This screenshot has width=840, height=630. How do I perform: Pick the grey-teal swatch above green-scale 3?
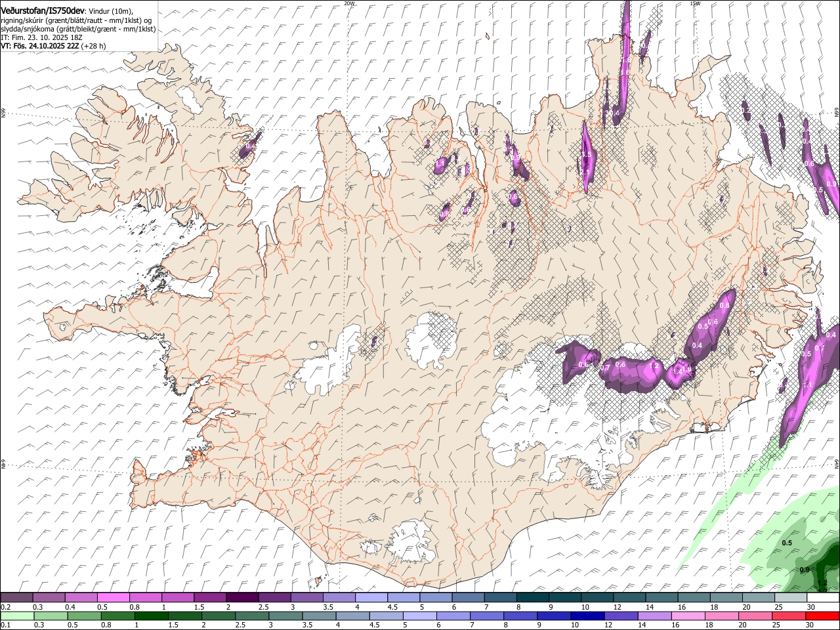pos(285,616)
